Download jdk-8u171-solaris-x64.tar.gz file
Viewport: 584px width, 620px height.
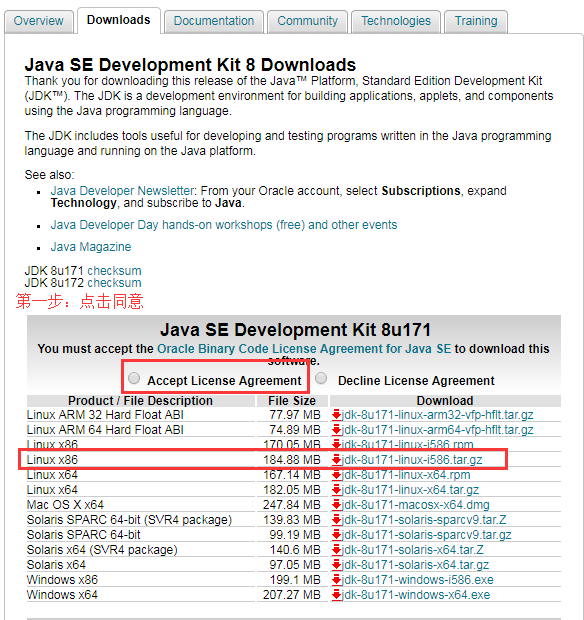click(x=416, y=565)
